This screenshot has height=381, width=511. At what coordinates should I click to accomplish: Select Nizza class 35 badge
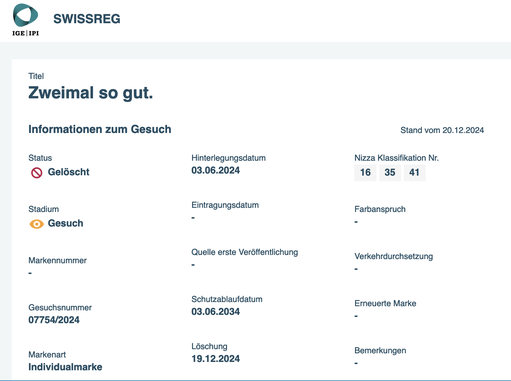tap(390, 173)
